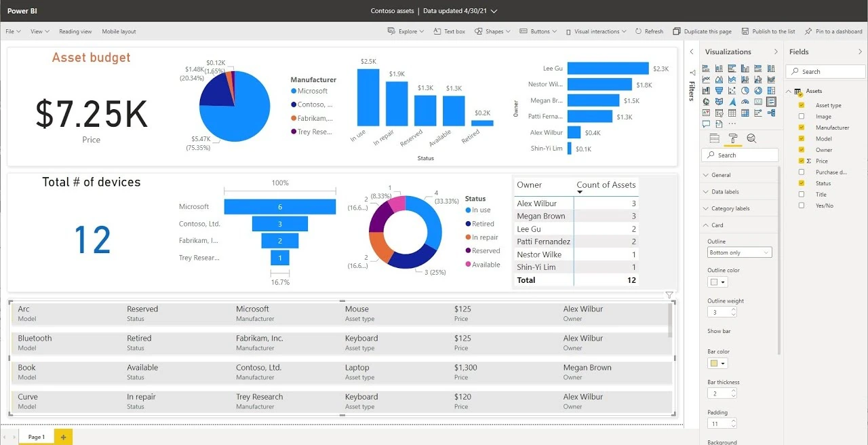This screenshot has width=868, height=445.
Task: Uncheck the Owner field checkbox
Action: coord(802,150)
